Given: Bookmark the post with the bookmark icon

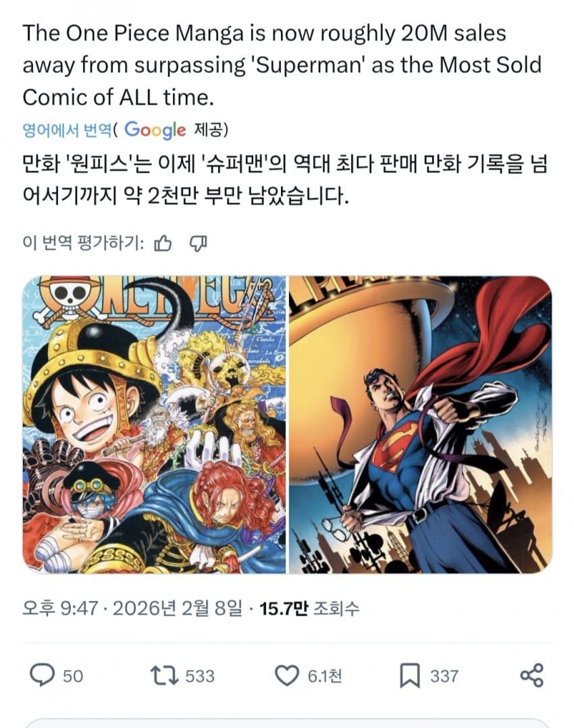Looking at the screenshot, I should coord(410,675).
